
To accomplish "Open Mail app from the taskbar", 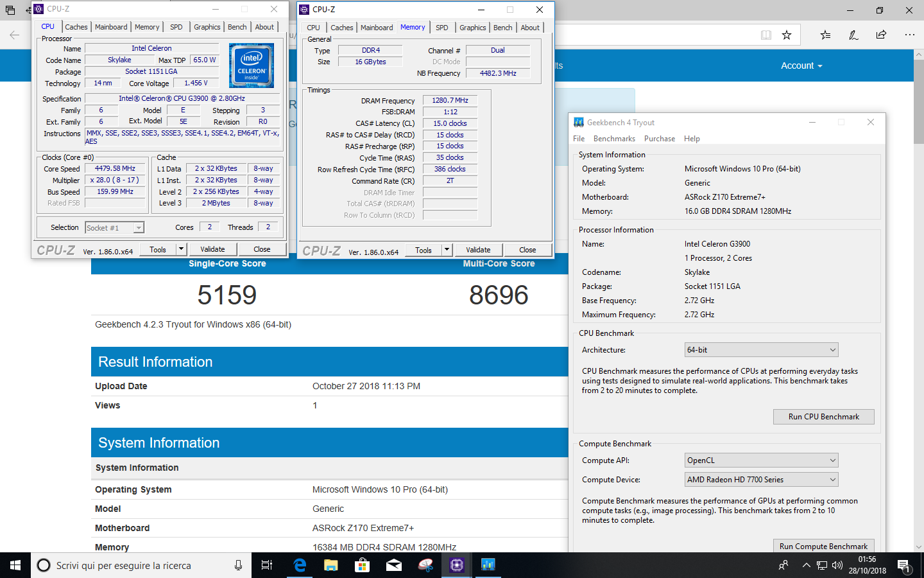I will coord(394,565).
